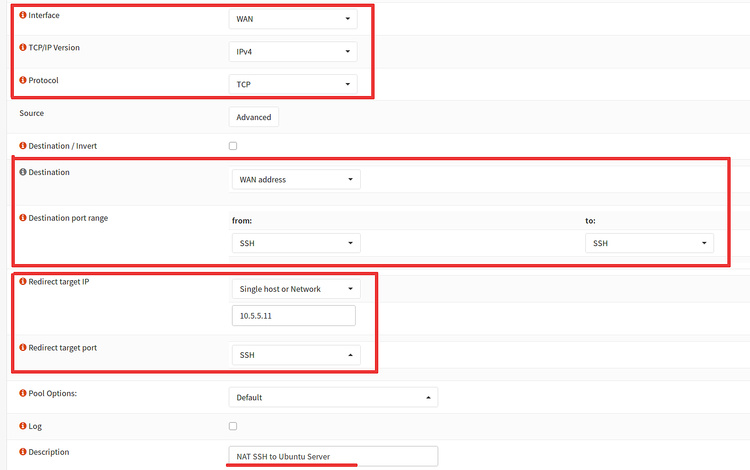Click the info icon beside Redirect target port
The image size is (750, 470).
tap(23, 348)
